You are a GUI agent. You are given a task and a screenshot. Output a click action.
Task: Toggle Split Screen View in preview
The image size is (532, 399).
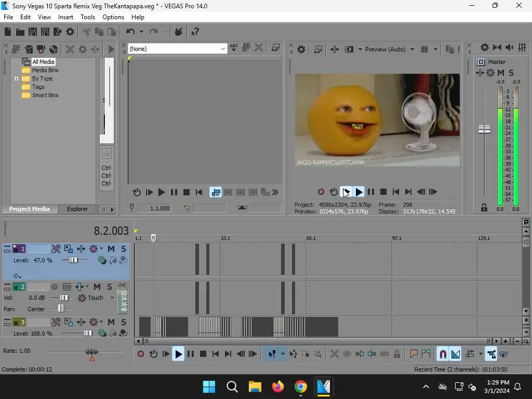349,49
